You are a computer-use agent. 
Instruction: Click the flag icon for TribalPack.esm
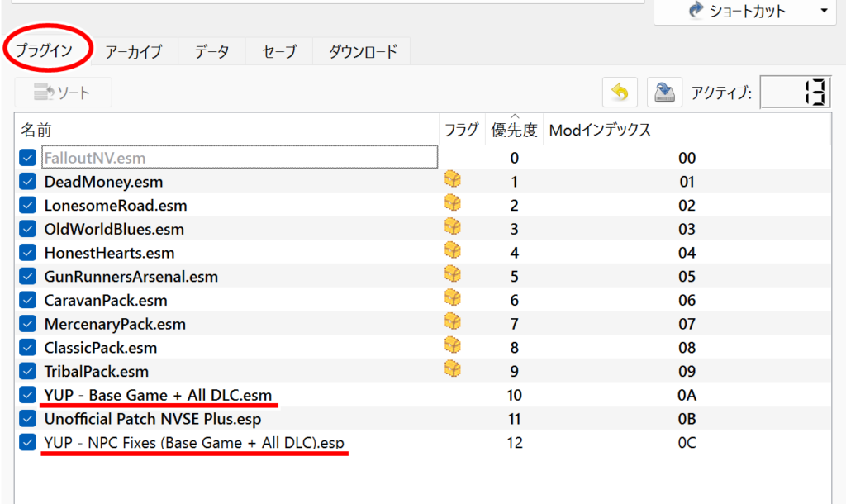[452, 370]
